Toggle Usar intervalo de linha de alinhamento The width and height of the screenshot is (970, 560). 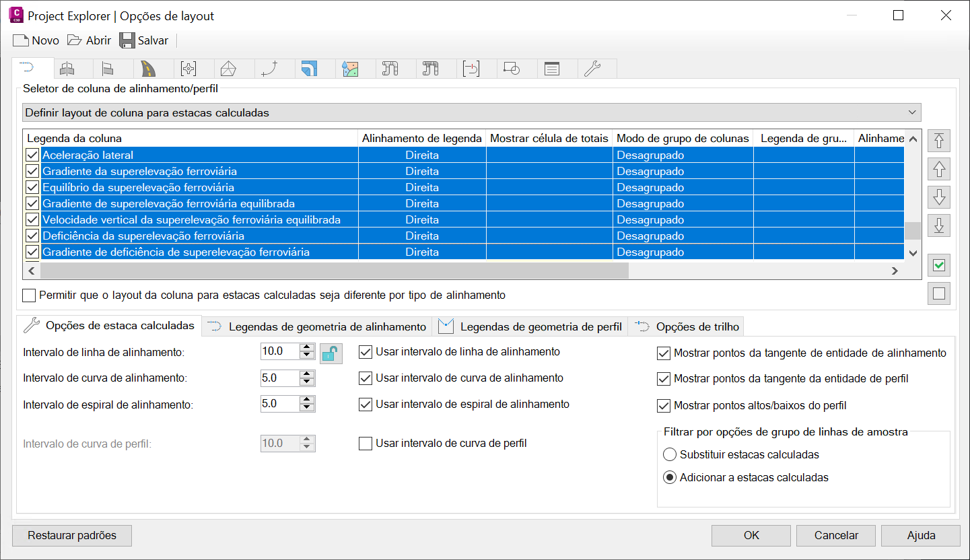366,352
